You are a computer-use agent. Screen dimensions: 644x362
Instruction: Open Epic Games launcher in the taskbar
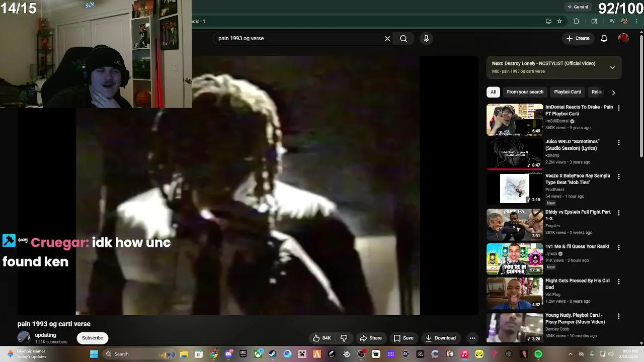[243, 354]
